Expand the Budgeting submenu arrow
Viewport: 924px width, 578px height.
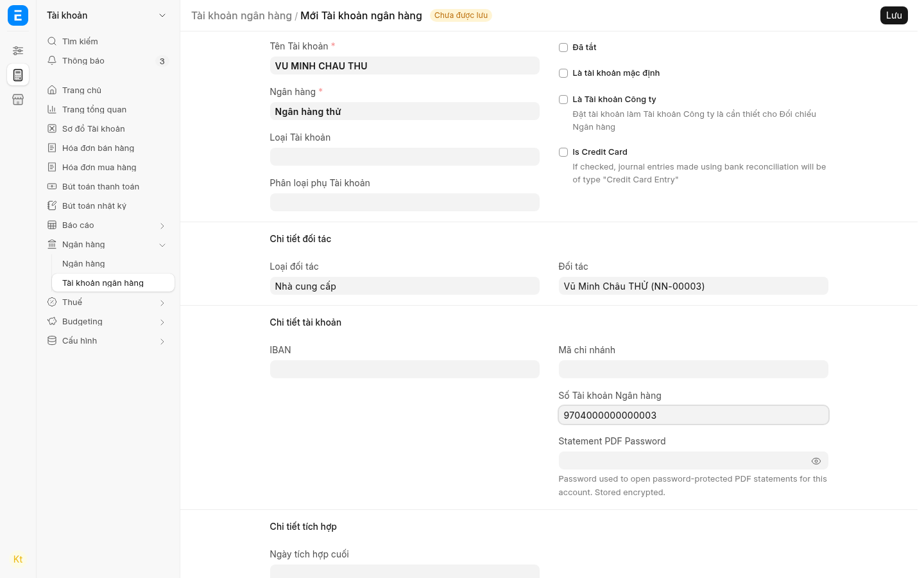coord(162,322)
